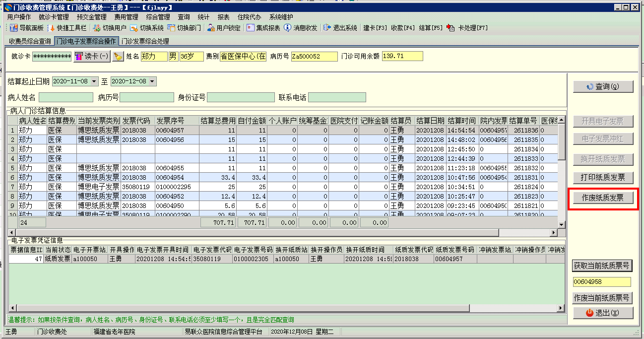Select invoice number cell 00604957 in settlement grid
This screenshot has height=339, width=644.
click(x=177, y=130)
